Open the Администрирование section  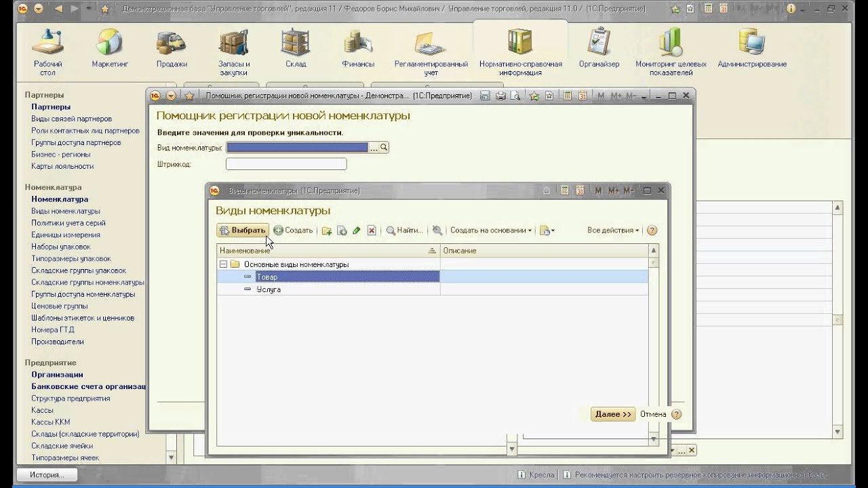point(752,49)
